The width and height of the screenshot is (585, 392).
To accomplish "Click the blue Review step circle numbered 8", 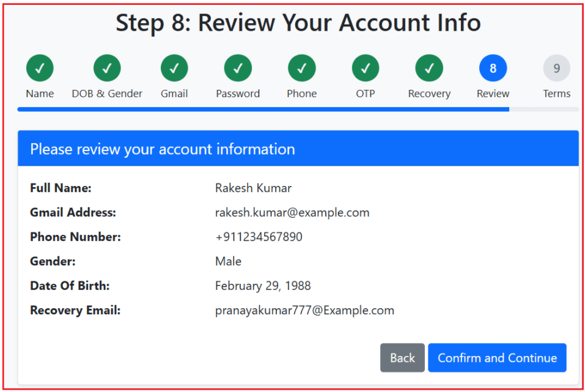I will tap(493, 68).
